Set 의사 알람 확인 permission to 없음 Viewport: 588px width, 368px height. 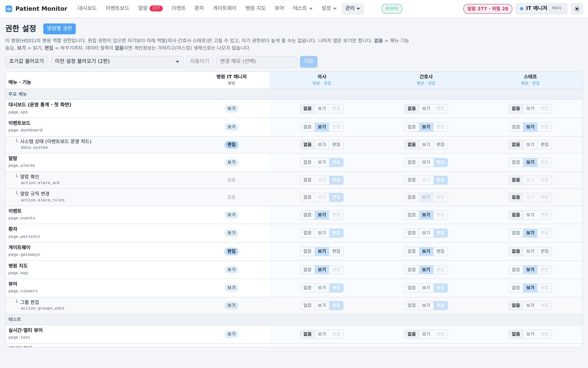pyautogui.click(x=308, y=180)
